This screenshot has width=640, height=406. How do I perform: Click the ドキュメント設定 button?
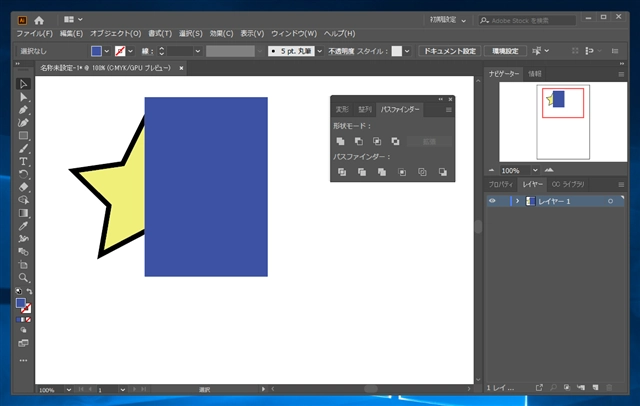click(450, 51)
